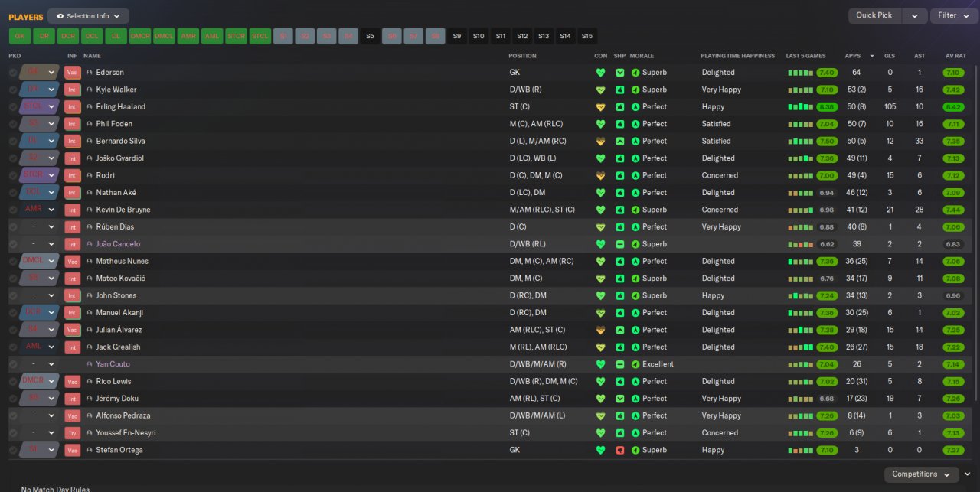Click the Trv info badge for Youssef En-Nesyri
This screenshot has width=980, height=492.
point(72,433)
